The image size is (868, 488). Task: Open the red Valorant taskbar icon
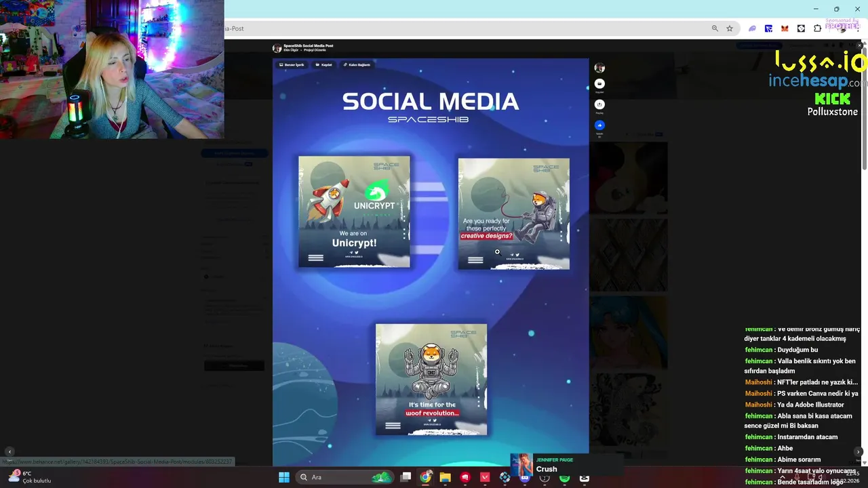pyautogui.click(x=485, y=477)
